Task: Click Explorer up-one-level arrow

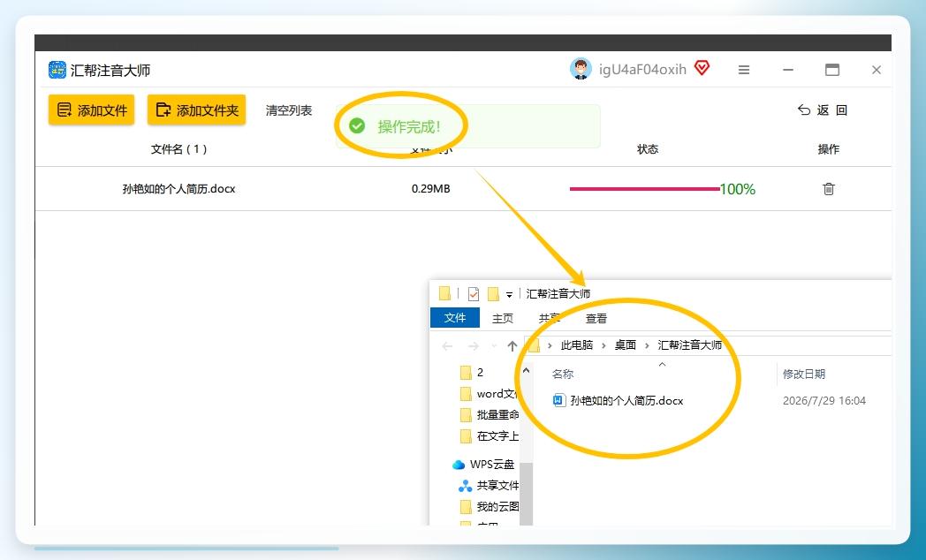Action: [x=512, y=345]
